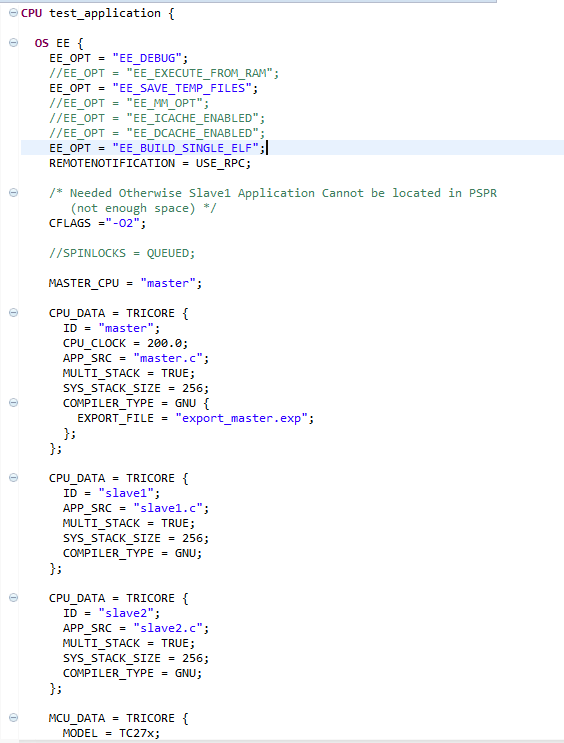The height and width of the screenshot is (743, 564).
Task: Click the string "EE_SAVE_TEMP_FILES"
Action: click(x=182, y=88)
